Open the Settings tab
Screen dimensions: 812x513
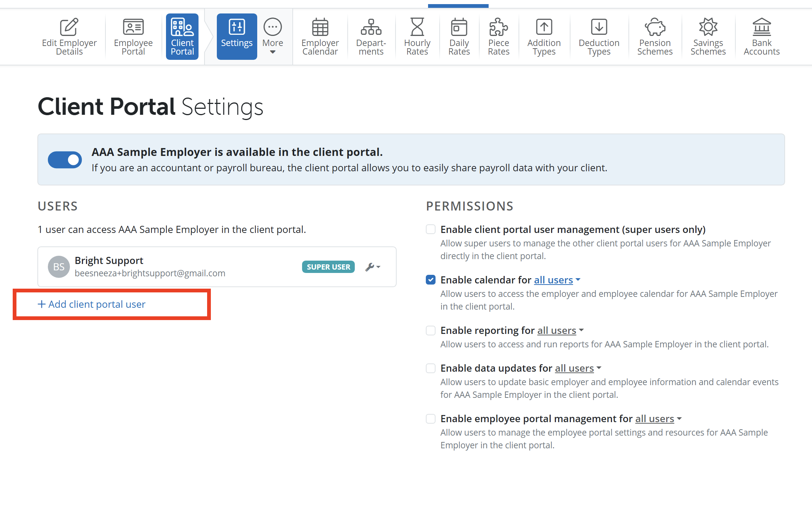coord(237,37)
